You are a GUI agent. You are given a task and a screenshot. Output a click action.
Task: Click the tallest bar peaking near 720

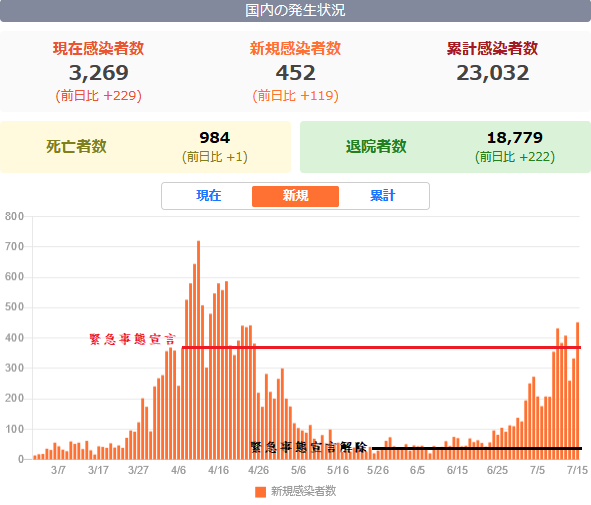point(199,350)
